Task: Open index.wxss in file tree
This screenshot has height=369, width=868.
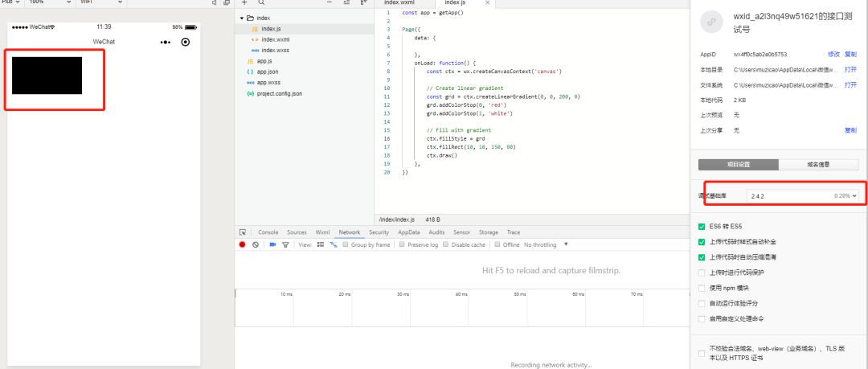Action: coord(275,51)
